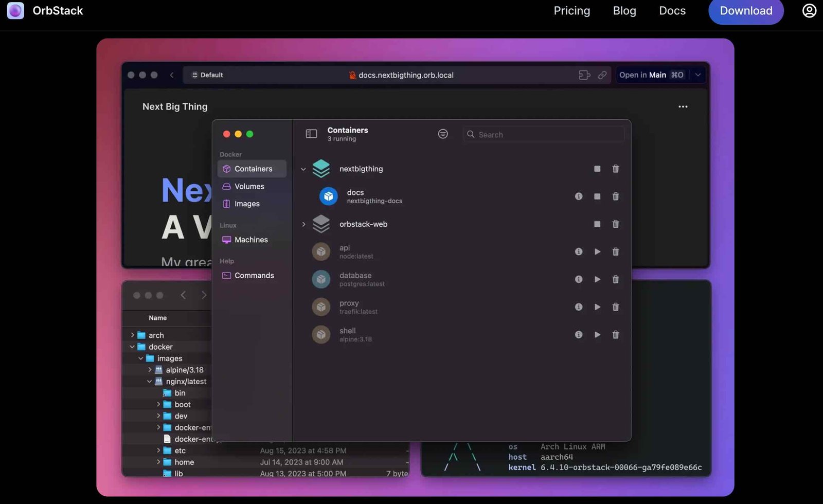Open the Blog page
Screen dimensions: 823x504
click(x=624, y=11)
